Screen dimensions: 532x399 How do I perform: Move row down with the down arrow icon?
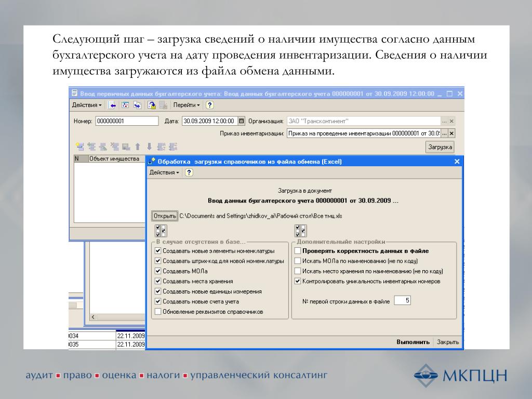pos(149,147)
